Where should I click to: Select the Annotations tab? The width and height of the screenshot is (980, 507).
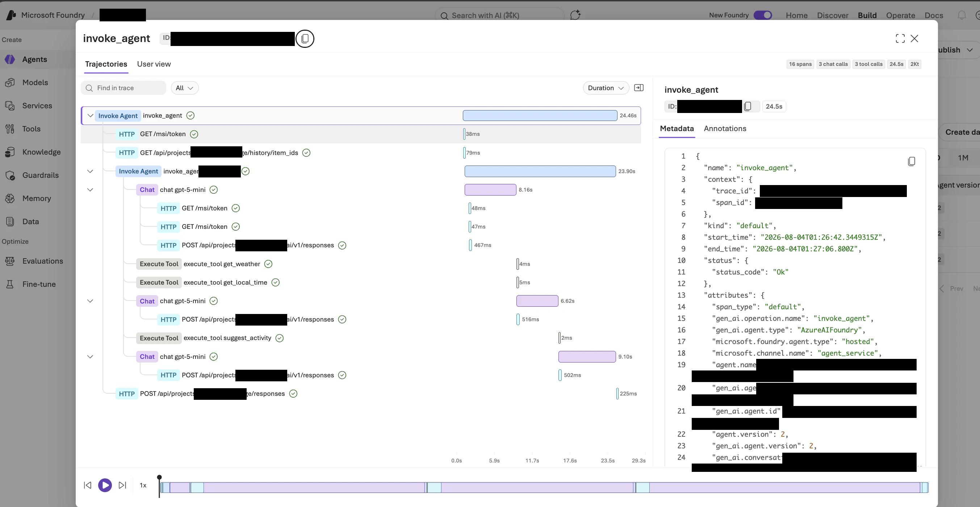point(725,129)
